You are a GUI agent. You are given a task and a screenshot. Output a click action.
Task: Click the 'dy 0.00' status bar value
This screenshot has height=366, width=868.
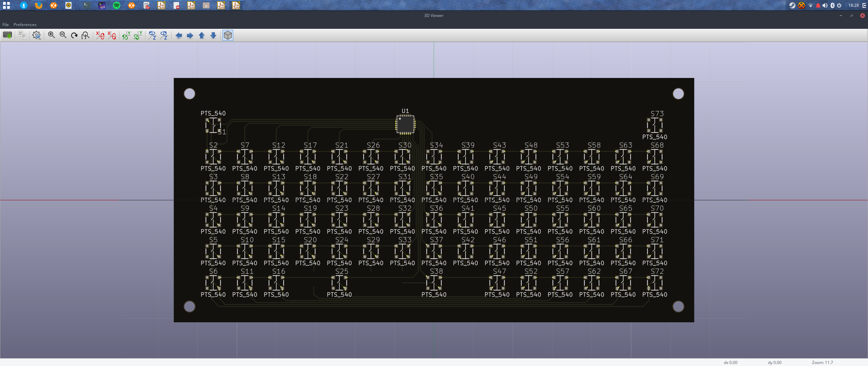[775, 362]
